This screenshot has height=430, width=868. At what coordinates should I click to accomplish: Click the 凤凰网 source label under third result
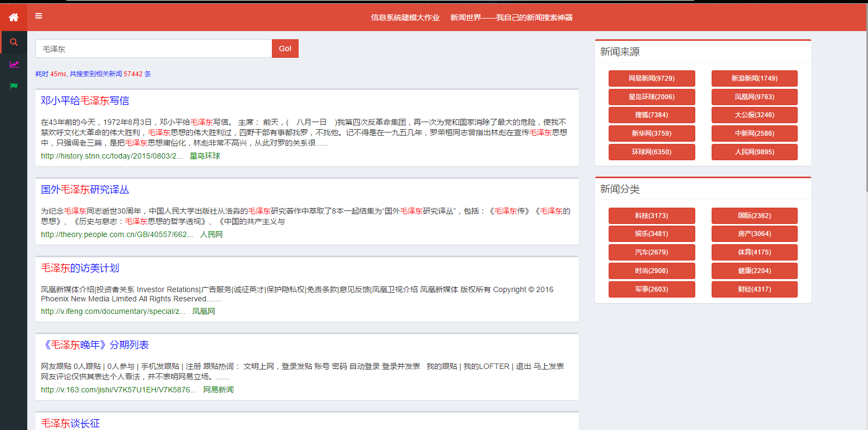click(204, 311)
